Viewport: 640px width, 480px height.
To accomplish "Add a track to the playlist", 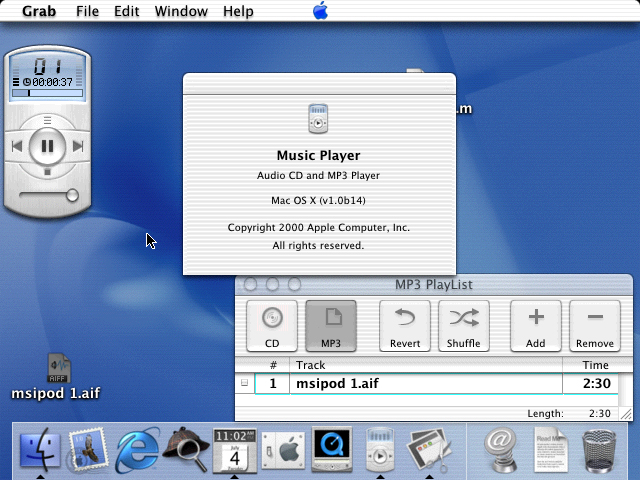I will click(x=536, y=326).
